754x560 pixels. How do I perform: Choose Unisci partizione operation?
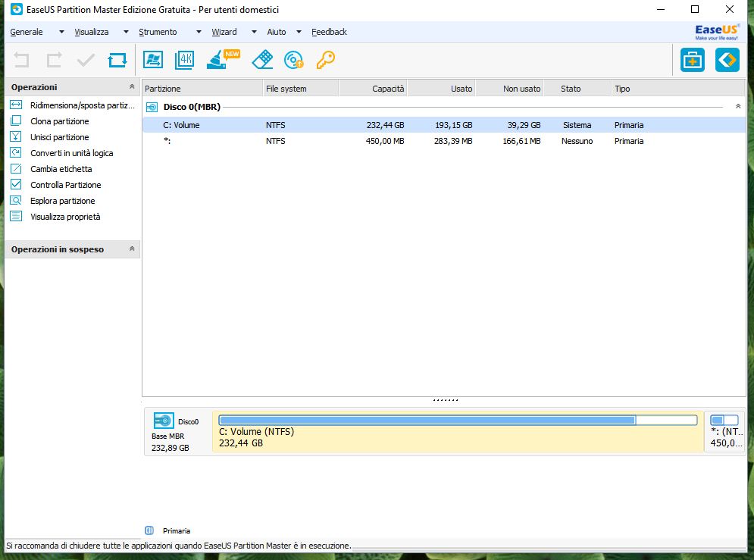pyautogui.click(x=60, y=137)
